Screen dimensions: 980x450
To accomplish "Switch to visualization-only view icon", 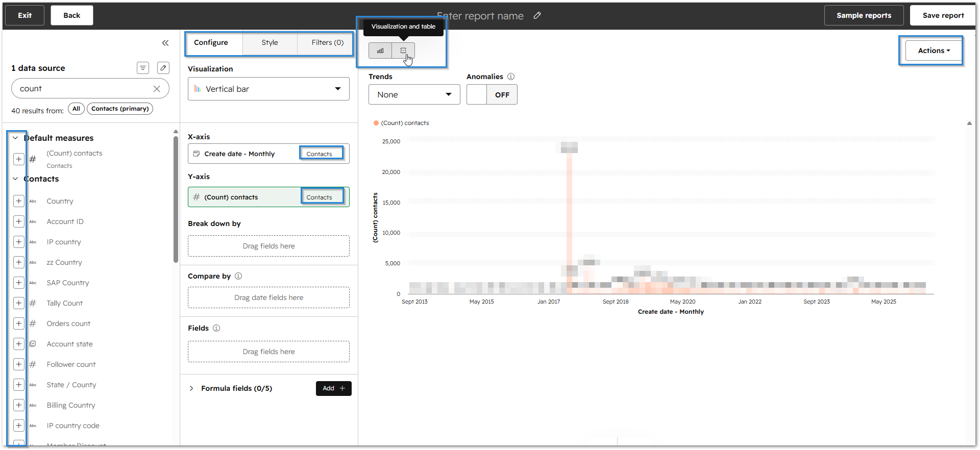I will click(x=380, y=51).
